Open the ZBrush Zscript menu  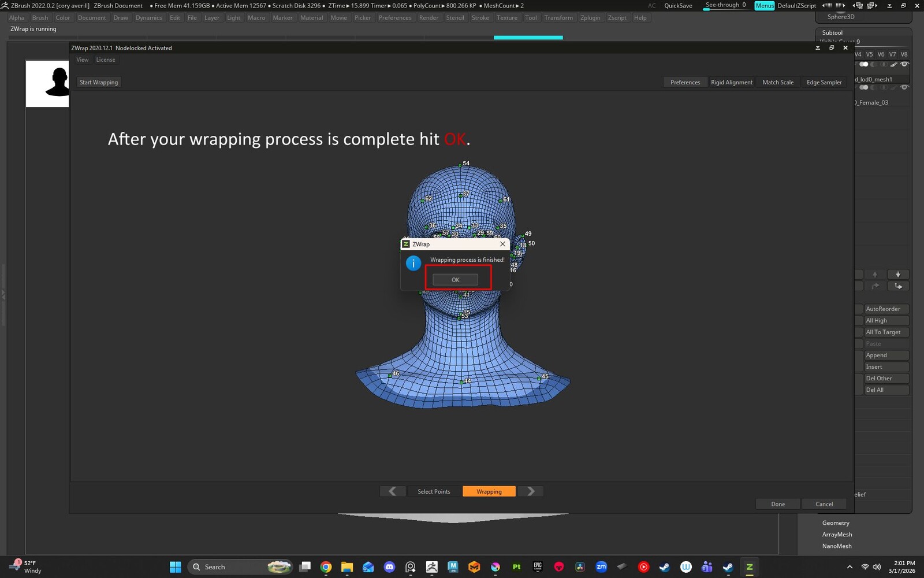(617, 18)
